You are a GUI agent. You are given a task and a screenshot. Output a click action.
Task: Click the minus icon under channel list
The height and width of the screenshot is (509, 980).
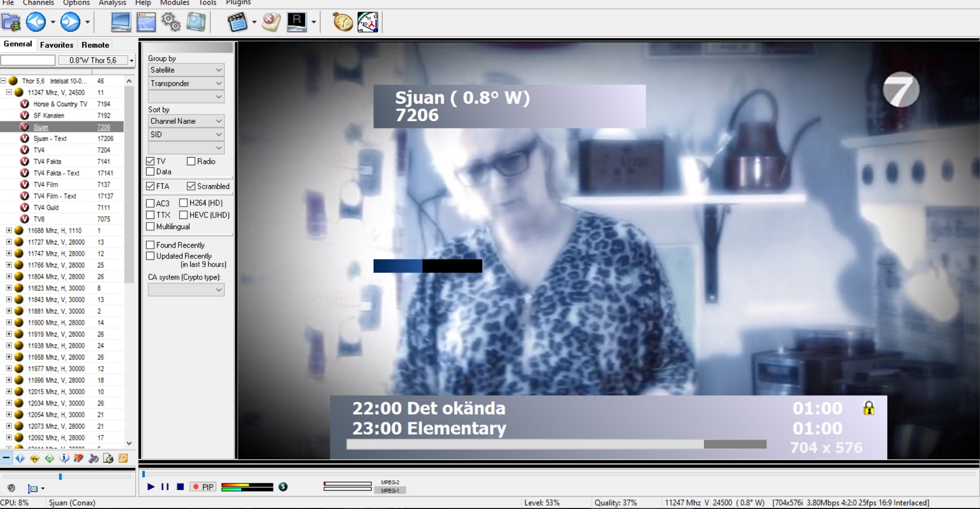tap(6, 458)
